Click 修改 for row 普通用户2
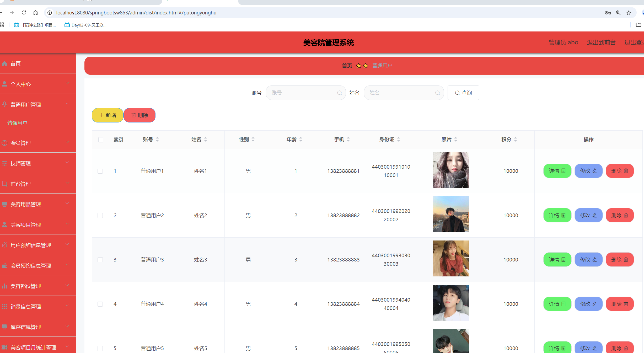The width and height of the screenshot is (644, 353). (x=588, y=215)
